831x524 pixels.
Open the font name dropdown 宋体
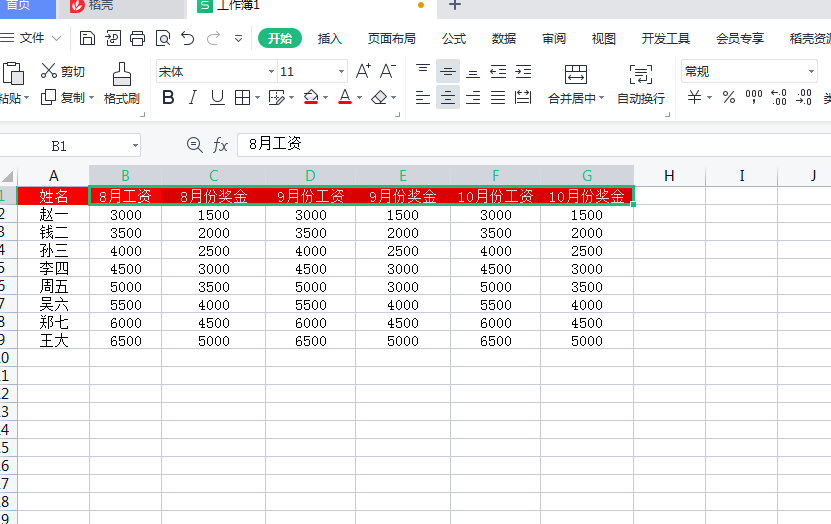pos(271,72)
